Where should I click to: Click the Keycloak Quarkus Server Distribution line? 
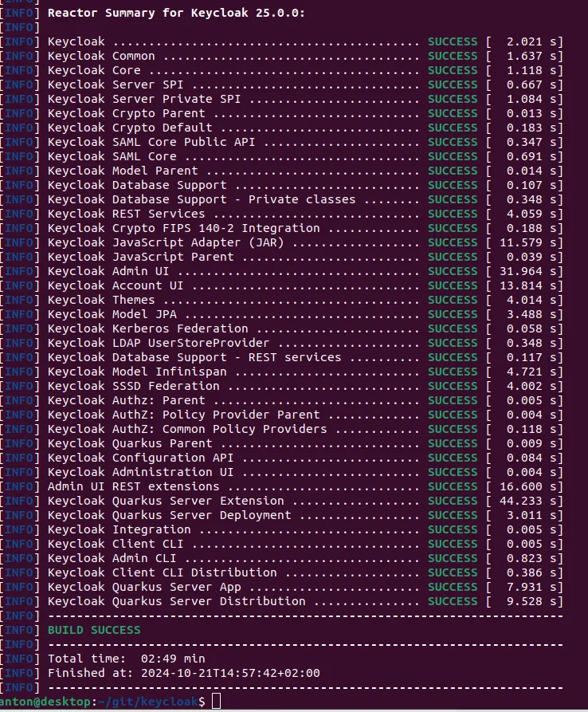pos(176,601)
